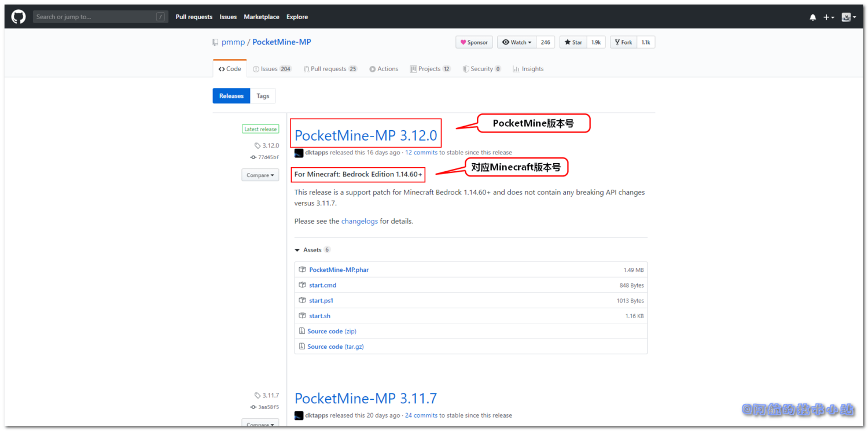The image size is (868, 431).
Task: Click the Fork icon
Action: tap(616, 42)
